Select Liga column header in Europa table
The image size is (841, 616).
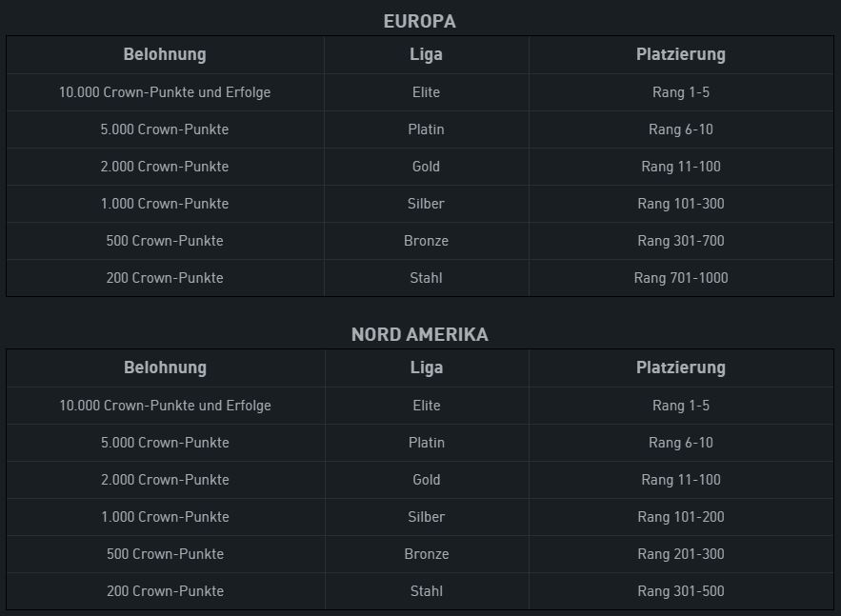click(426, 54)
